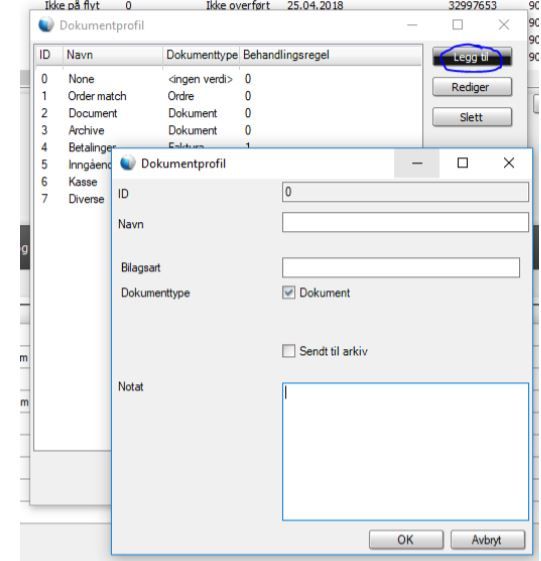Minimize the front Dokumentprofil dialog
Image resolution: width=541 pixels, height=561 pixels.
tap(417, 164)
